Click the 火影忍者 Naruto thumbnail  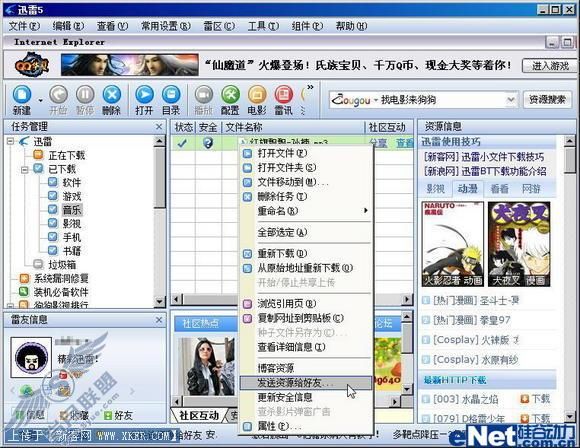pyautogui.click(x=453, y=244)
